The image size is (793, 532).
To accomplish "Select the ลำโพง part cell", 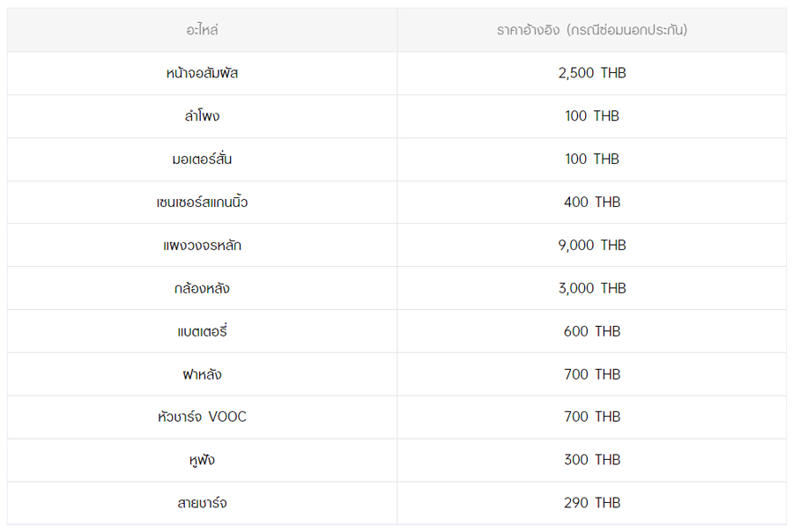I will point(202,116).
